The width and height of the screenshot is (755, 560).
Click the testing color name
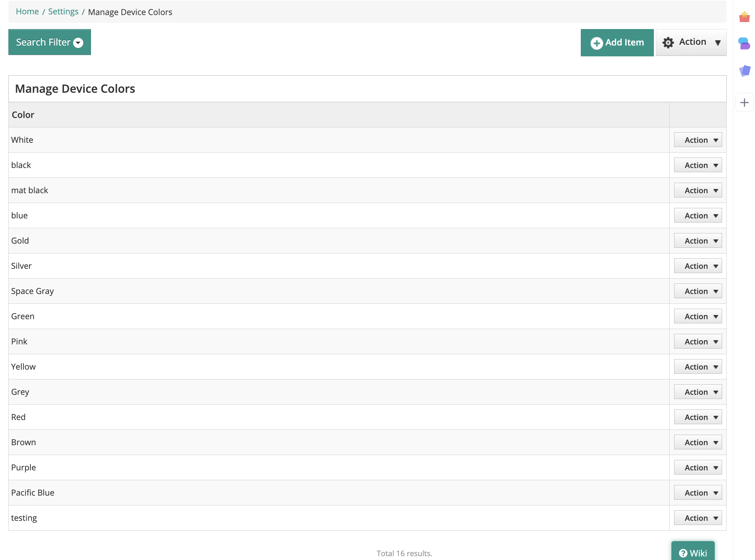(x=24, y=518)
